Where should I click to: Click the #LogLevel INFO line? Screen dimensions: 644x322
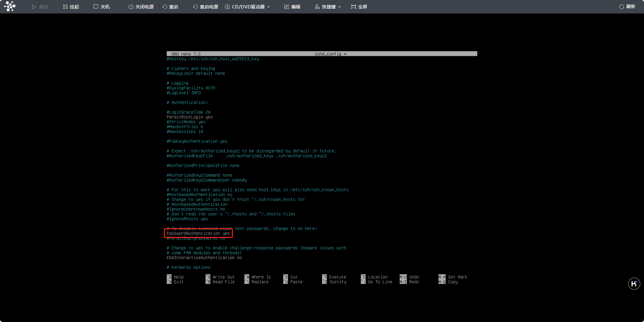click(x=184, y=93)
